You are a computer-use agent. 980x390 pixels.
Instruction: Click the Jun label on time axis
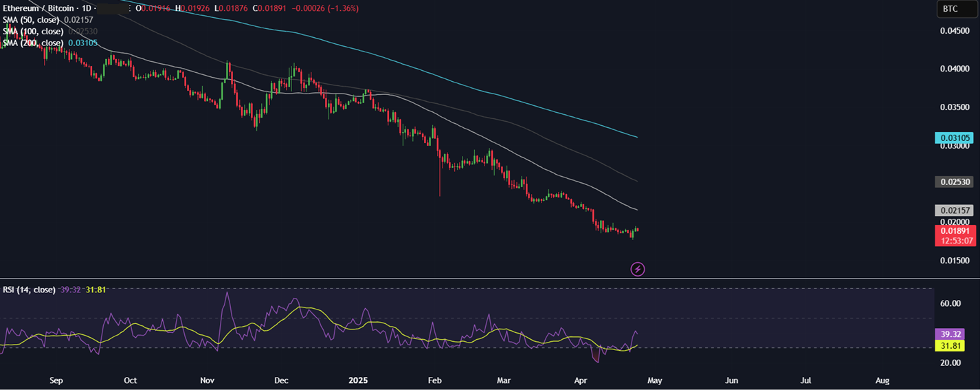732,380
